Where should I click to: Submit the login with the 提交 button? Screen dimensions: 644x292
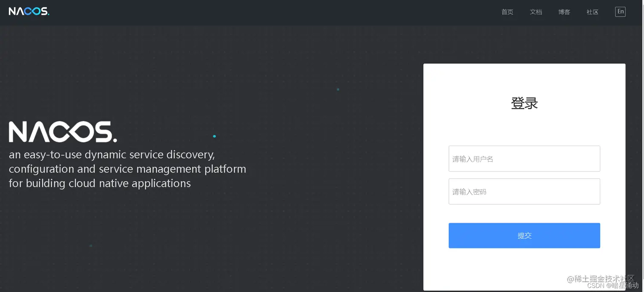524,235
